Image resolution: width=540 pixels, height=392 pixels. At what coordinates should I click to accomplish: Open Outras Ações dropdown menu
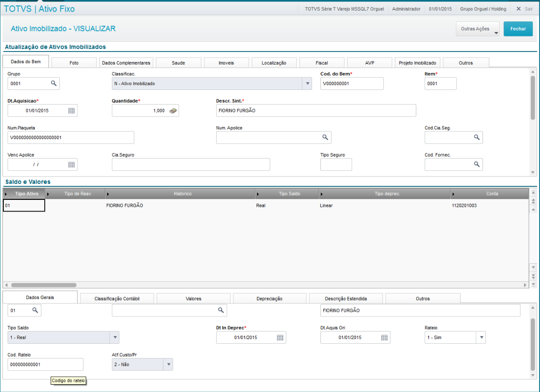coord(478,29)
